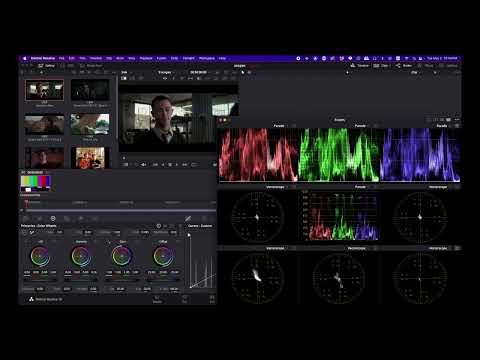This screenshot has width=480, height=360.
Task: Open the Timeline menu in menu bar
Action: point(96,58)
